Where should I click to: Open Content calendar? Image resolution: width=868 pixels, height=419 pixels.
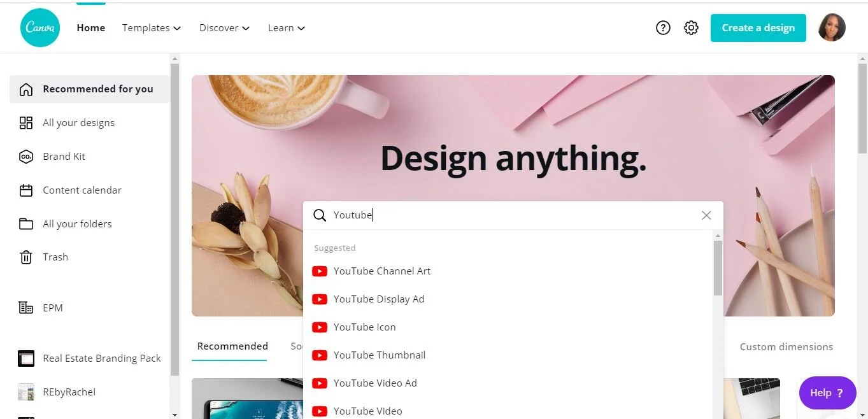coord(82,190)
